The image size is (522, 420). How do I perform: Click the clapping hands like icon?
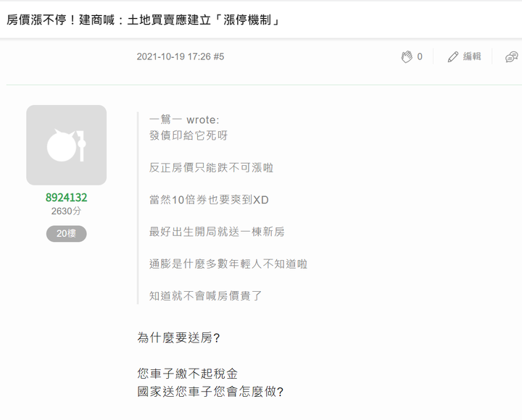pyautogui.click(x=407, y=57)
